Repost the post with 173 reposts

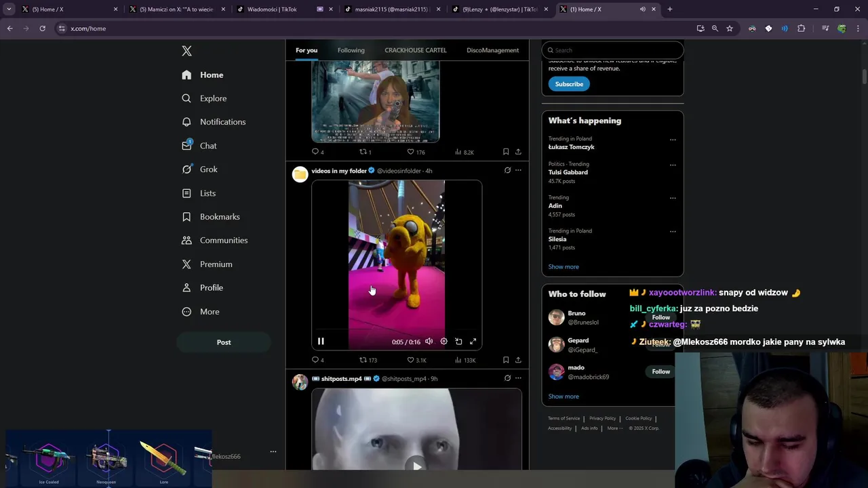coord(368,360)
